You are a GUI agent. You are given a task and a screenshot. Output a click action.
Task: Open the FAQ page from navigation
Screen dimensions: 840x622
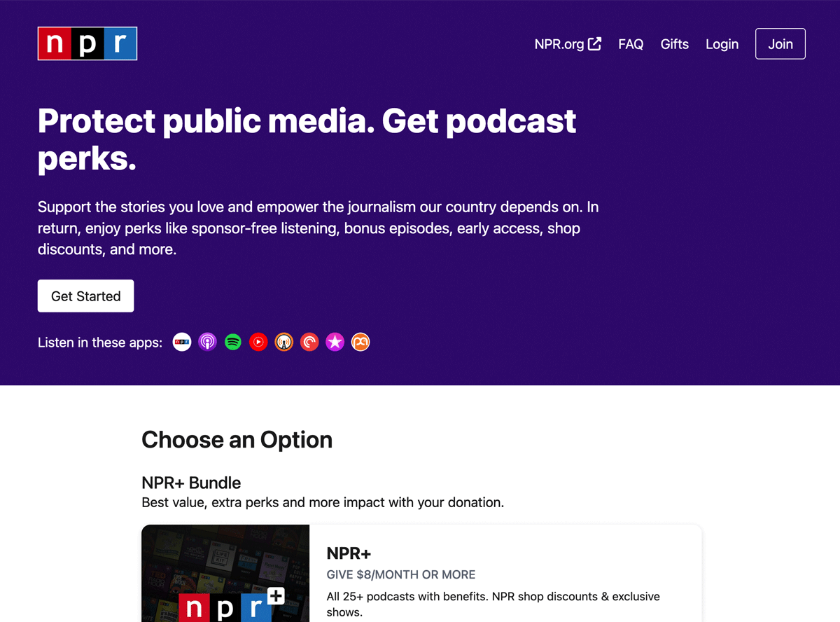coord(631,43)
